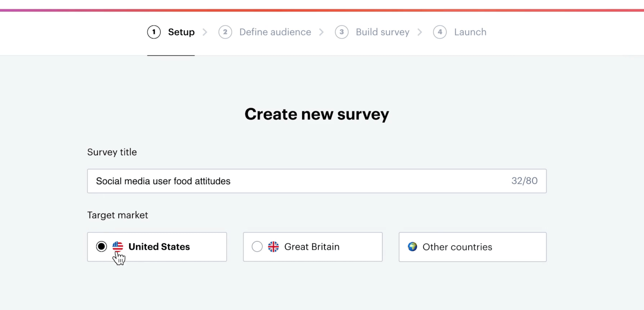This screenshot has width=644, height=310.
Task: Go to the Launch step
Action: tap(470, 32)
